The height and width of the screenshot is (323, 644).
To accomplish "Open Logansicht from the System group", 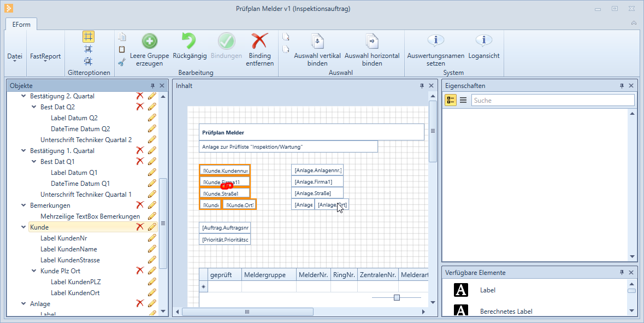I will click(483, 42).
